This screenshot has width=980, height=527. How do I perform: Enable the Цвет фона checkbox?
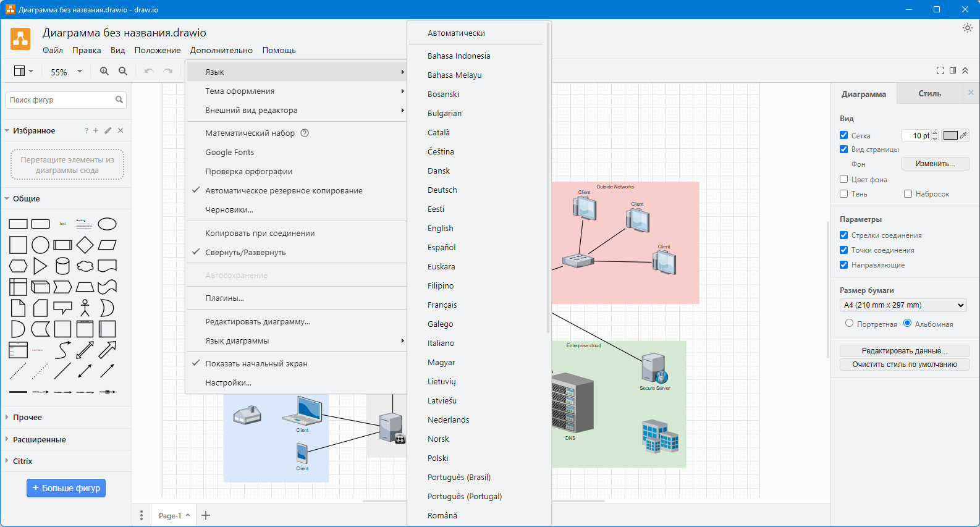(x=843, y=179)
